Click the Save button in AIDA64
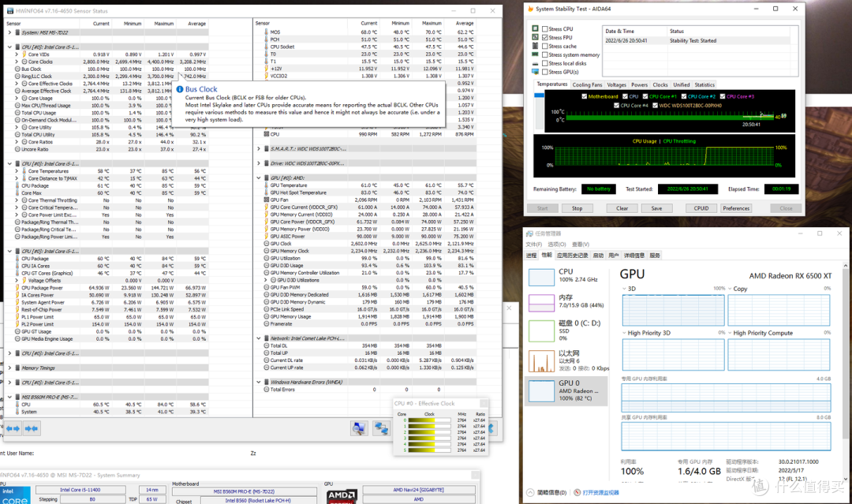Viewport: 852px width, 504px height. coord(656,208)
